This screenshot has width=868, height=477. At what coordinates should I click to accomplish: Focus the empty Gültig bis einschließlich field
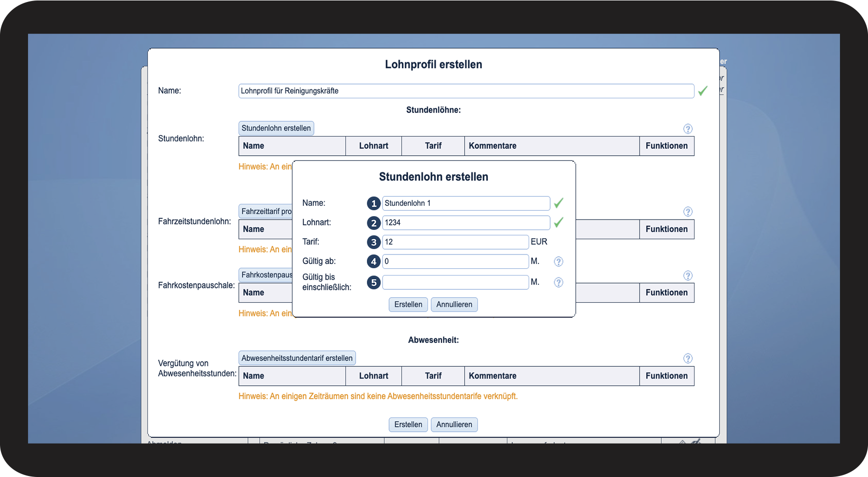(455, 282)
